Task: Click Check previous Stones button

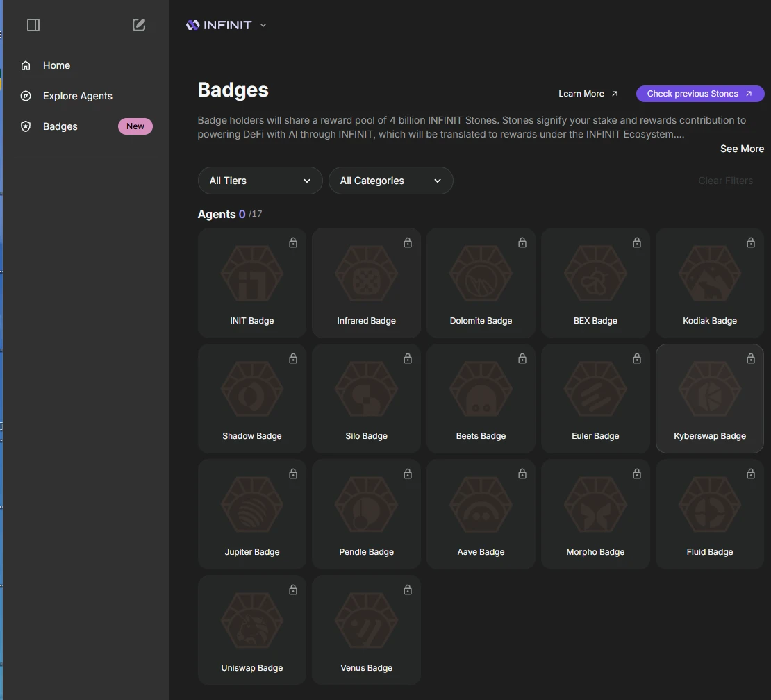Action: 699,94
